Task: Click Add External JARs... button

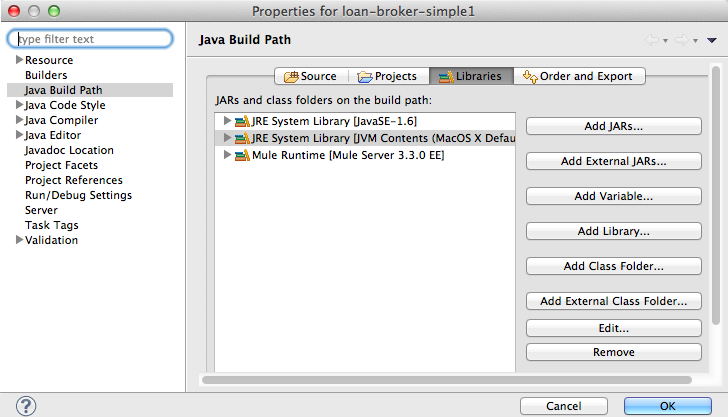Action: (613, 161)
